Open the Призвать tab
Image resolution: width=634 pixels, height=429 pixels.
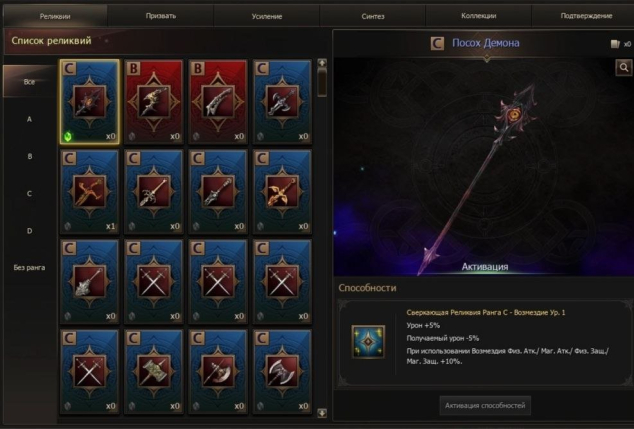[x=161, y=16]
